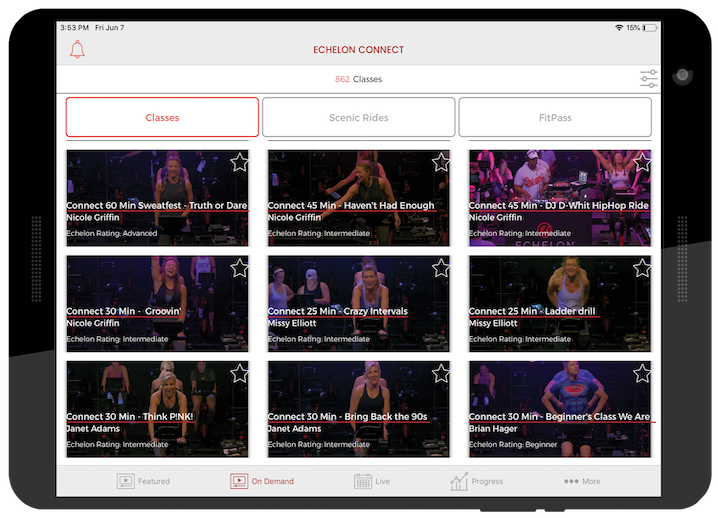The image size is (718, 518).
Task: Switch to the FitPass tab
Action: point(555,117)
